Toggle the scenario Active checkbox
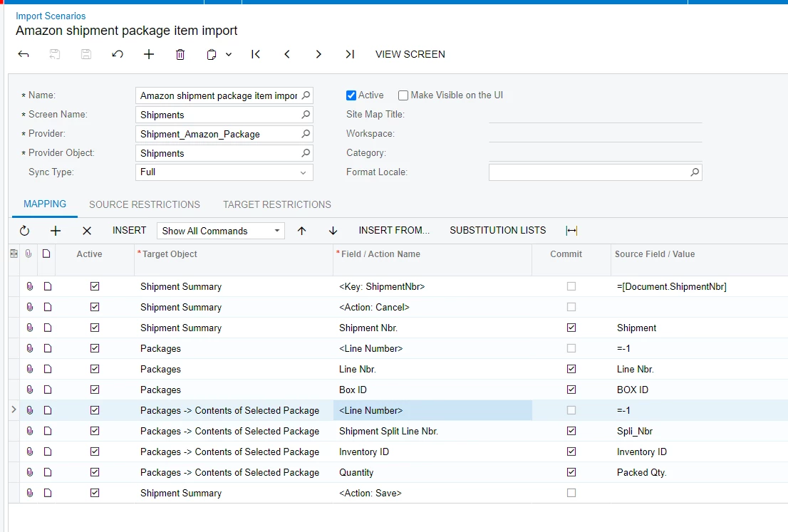Screen dimensions: 788x532 tap(351, 95)
